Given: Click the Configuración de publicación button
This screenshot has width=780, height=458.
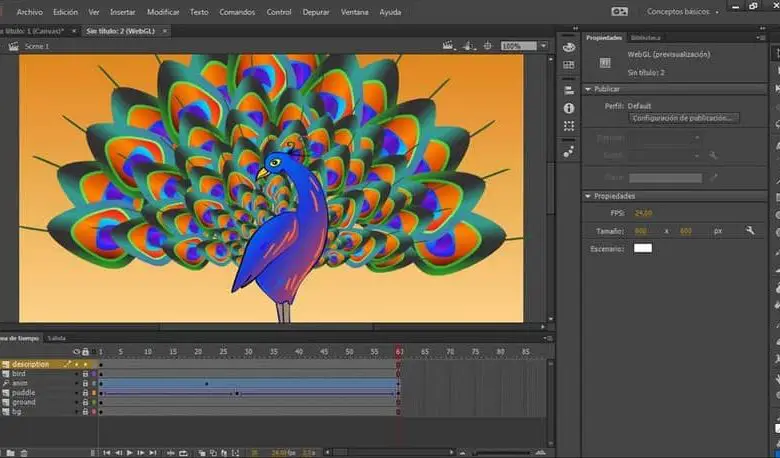Looking at the screenshot, I should pos(683,117).
